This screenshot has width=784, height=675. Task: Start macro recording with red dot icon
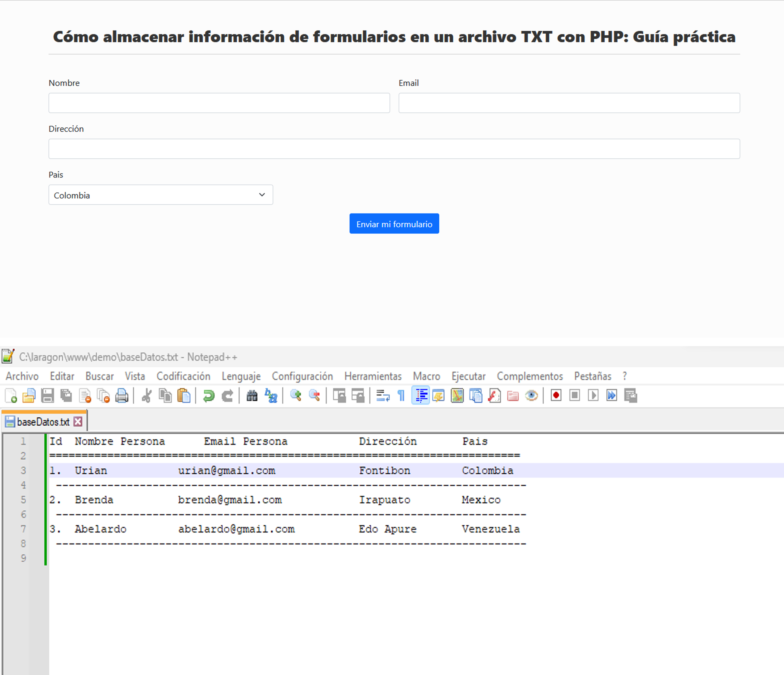(556, 396)
